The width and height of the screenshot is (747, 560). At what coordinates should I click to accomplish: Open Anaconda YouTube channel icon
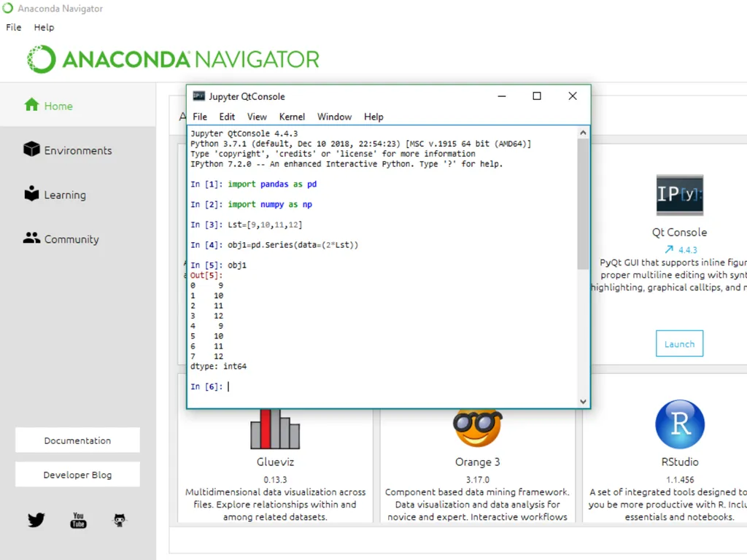78,520
